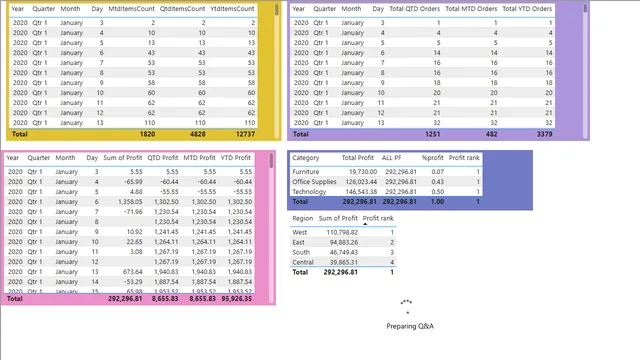Click the Total Profit column header
The width and height of the screenshot is (640, 360).
tap(358, 158)
